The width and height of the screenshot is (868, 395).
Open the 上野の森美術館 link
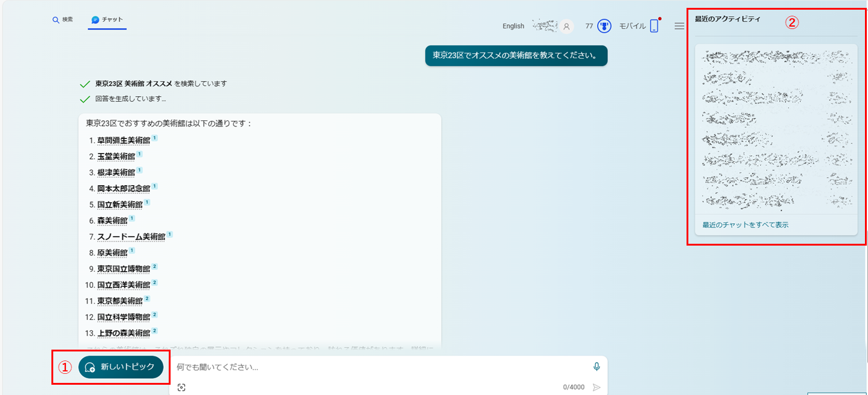pos(123,333)
